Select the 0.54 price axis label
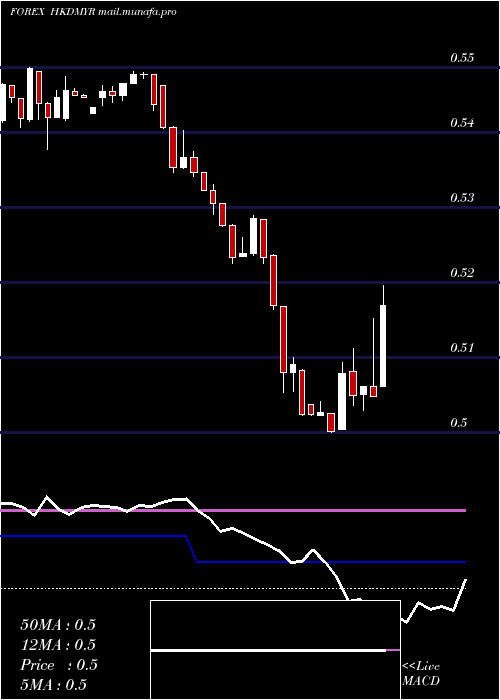Image resolution: width=500 pixels, height=700 pixels. (461, 122)
